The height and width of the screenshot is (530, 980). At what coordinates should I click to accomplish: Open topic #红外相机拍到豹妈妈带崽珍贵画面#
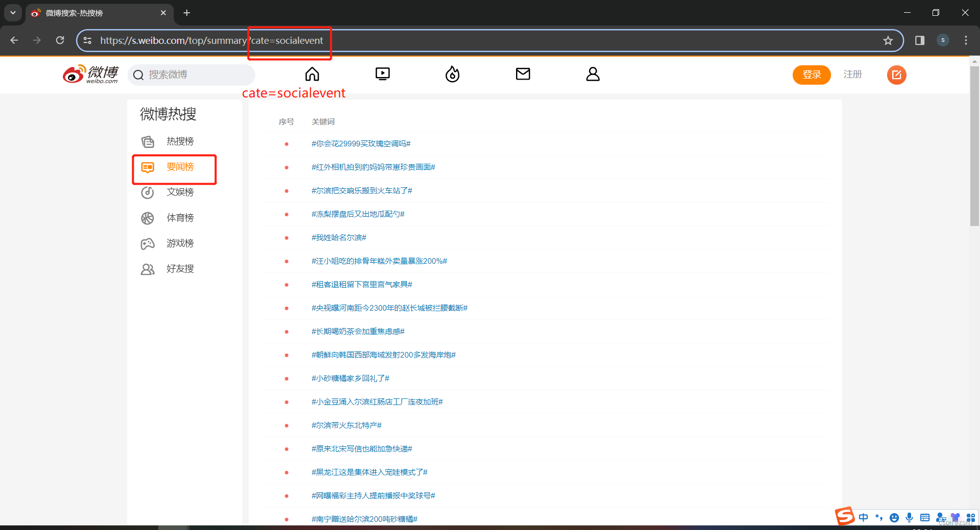point(373,167)
